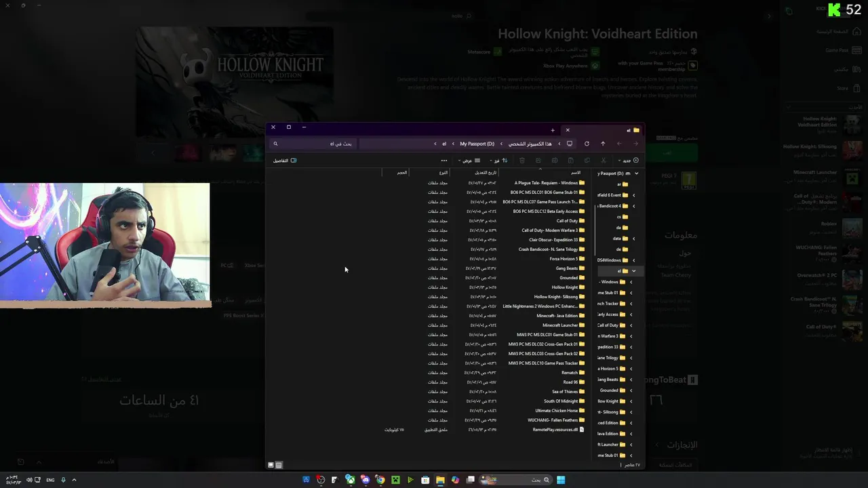Sort by the Size (الحجم) column header
The image size is (868, 488).
click(x=402, y=173)
